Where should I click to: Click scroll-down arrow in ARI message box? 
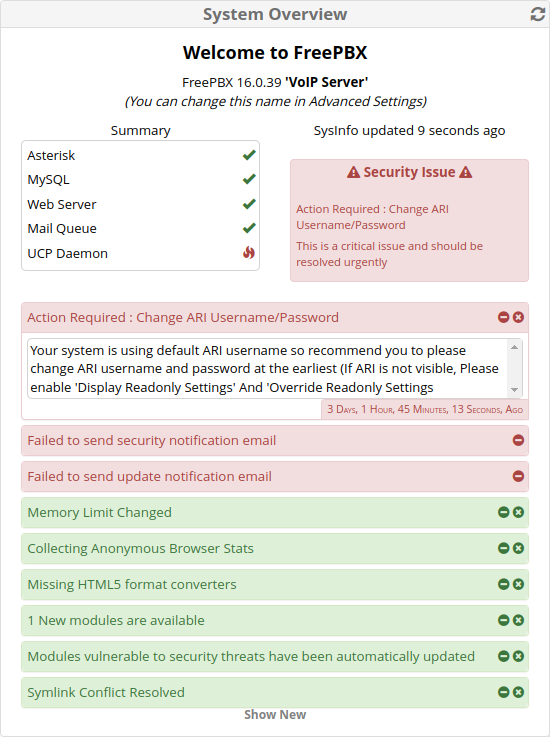coord(515,390)
